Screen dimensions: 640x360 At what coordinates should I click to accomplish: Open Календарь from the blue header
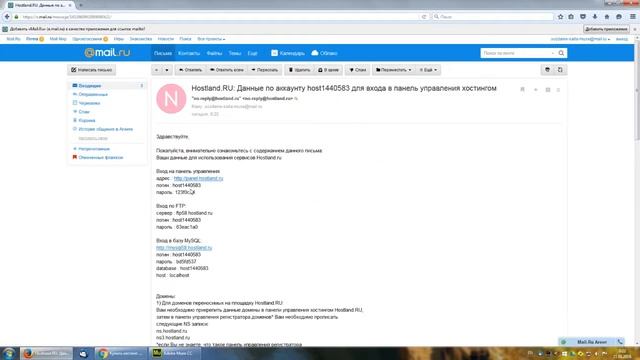pos(288,53)
